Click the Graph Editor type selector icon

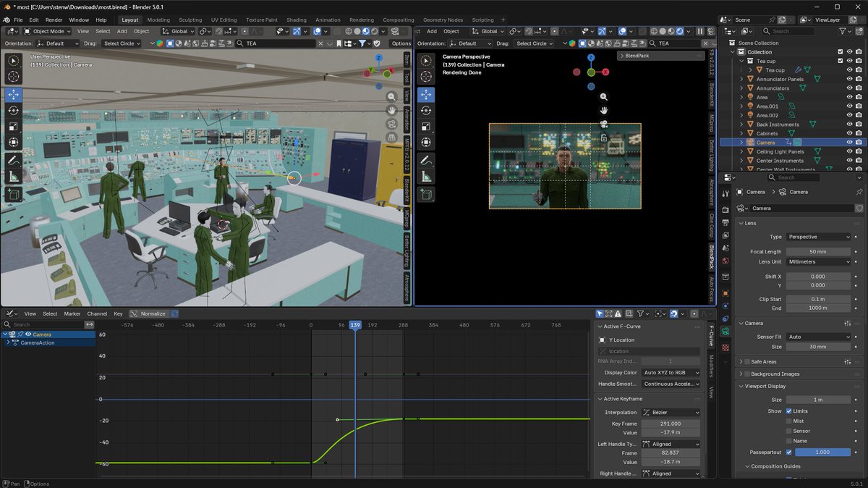tap(9, 314)
